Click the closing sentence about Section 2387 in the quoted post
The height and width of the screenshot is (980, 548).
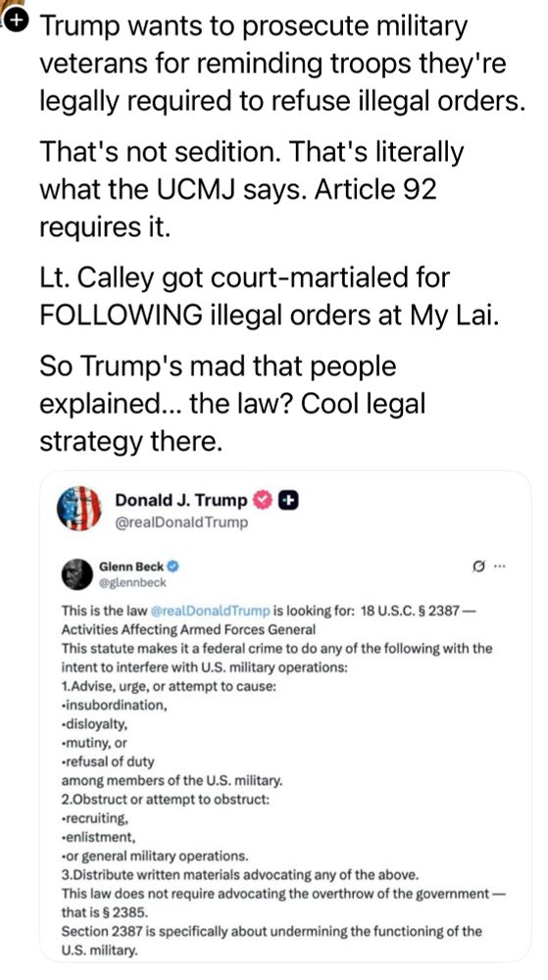point(272,941)
